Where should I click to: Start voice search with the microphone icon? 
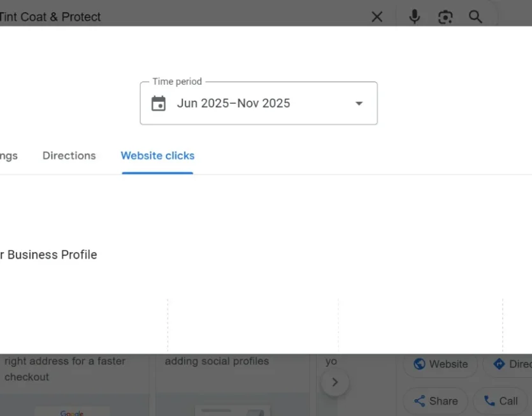pos(414,17)
